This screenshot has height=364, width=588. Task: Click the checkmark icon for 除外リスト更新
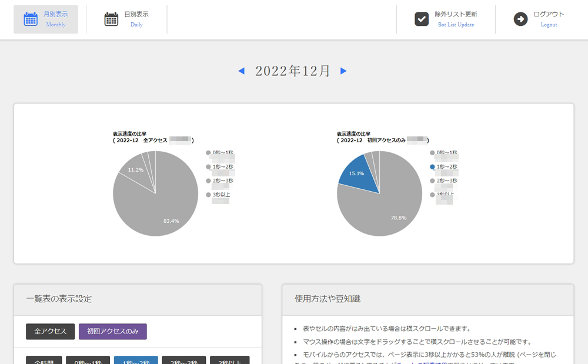422,19
